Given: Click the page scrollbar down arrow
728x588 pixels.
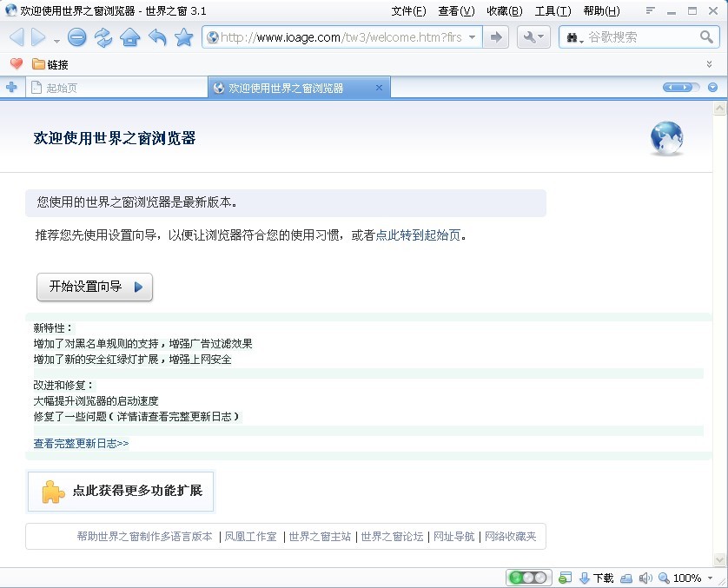Looking at the screenshot, I should click(x=719, y=559).
